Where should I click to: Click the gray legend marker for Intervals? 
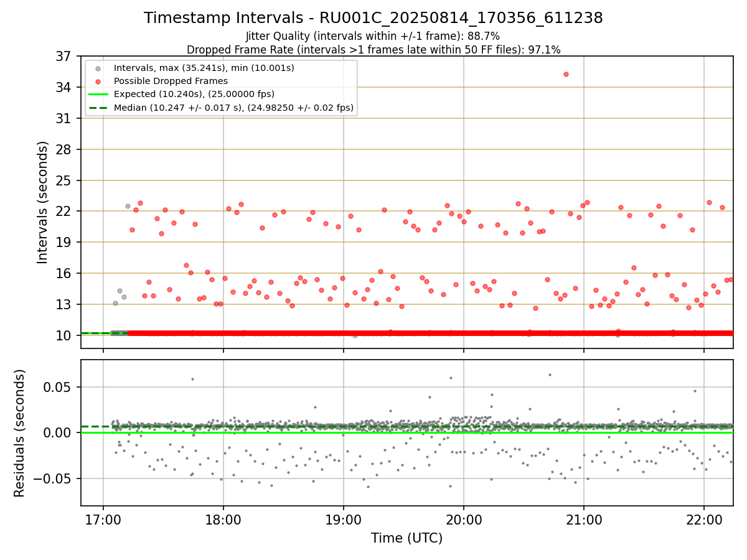[x=98, y=68]
